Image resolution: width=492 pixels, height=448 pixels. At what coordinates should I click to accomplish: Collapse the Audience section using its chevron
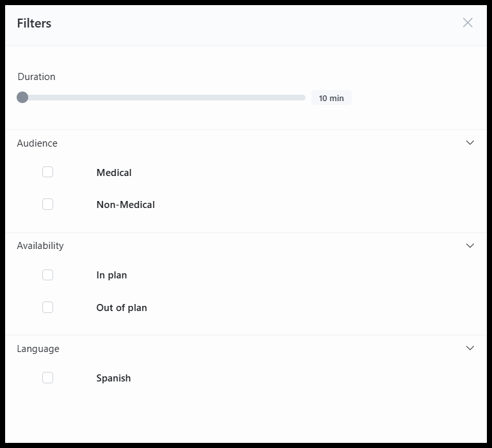470,143
